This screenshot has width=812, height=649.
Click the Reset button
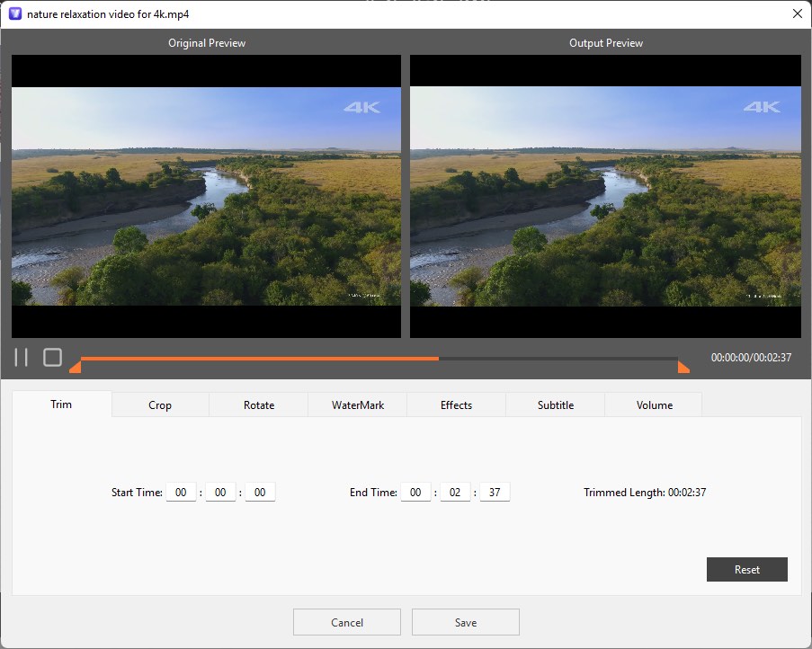click(746, 569)
